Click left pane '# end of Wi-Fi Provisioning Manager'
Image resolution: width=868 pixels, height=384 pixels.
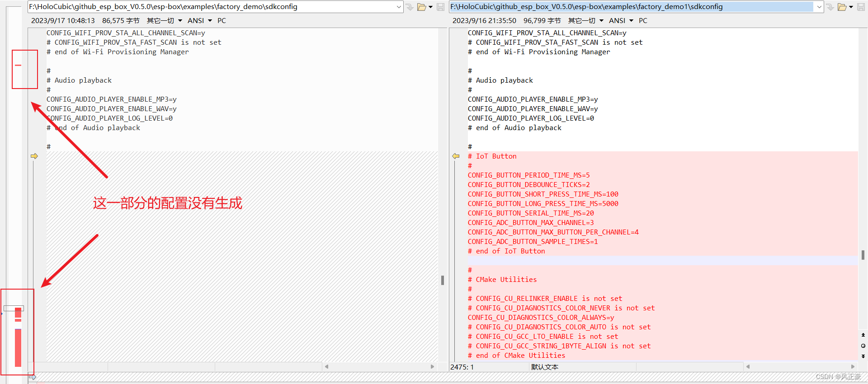click(x=118, y=52)
